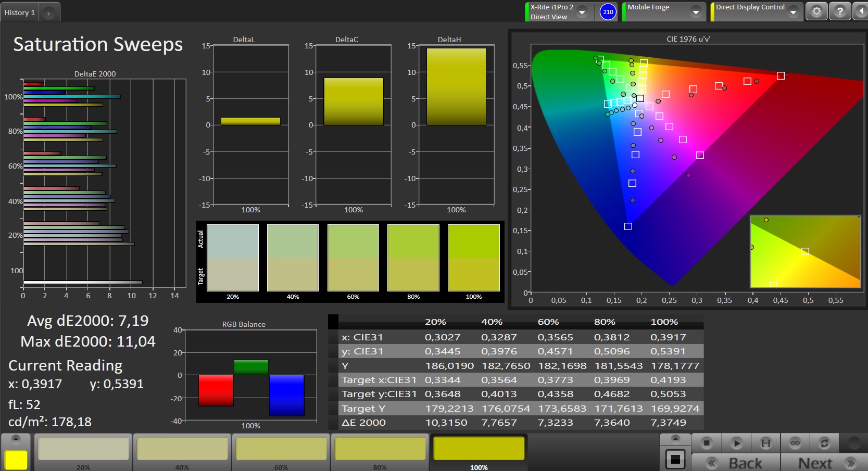
Task: Click the Next button
Action: coord(824,463)
